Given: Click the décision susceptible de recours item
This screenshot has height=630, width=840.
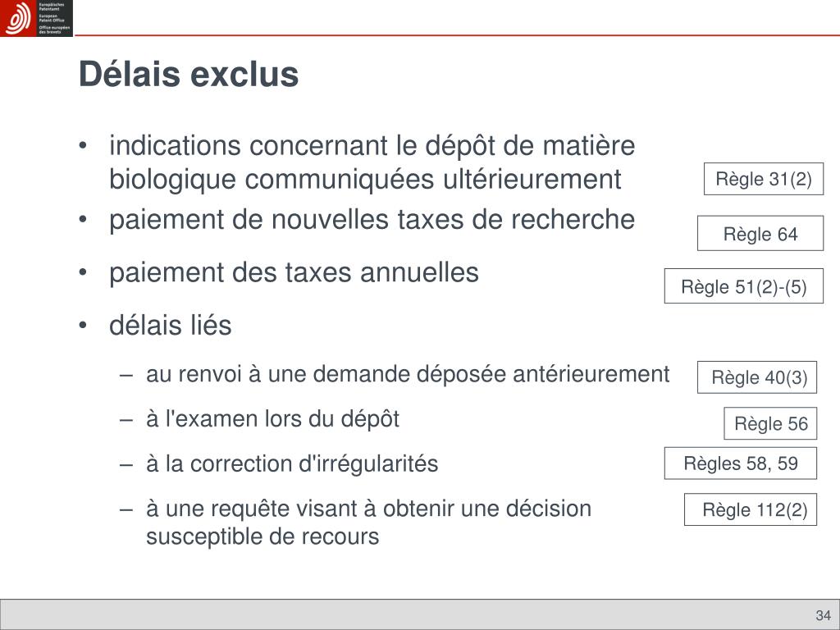Looking at the screenshot, I should coord(368,523).
